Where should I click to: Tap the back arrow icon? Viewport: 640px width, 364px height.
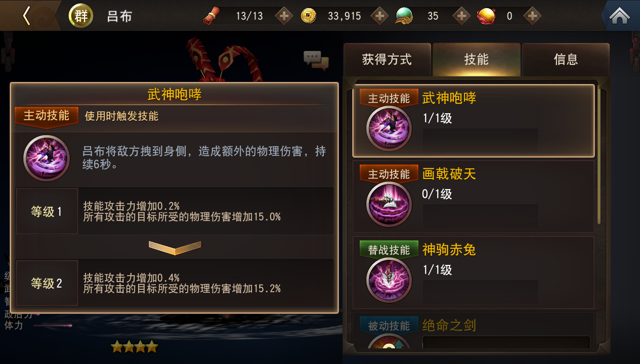pyautogui.click(x=26, y=16)
